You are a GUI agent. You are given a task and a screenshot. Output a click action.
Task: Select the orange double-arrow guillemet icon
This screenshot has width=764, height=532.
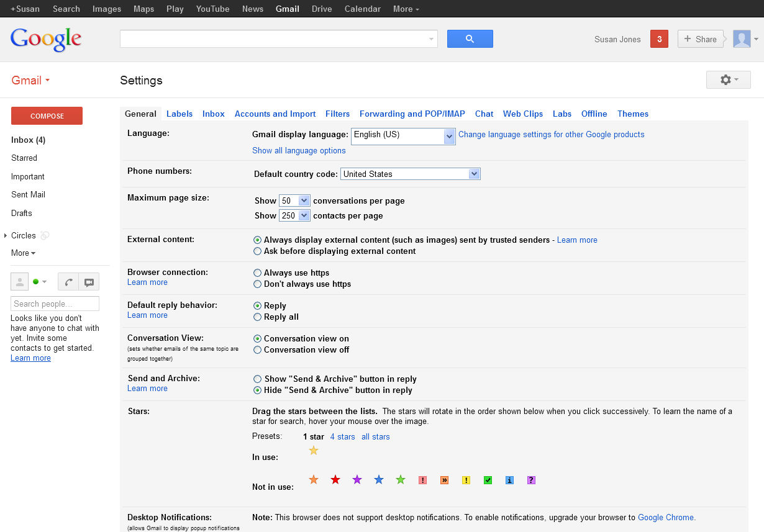[444, 480]
